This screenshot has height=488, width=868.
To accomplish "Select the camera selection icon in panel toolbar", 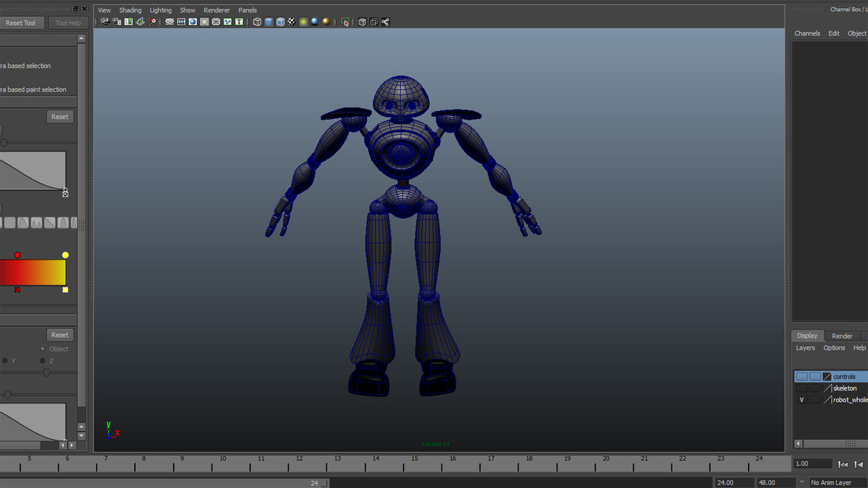I will [x=104, y=22].
